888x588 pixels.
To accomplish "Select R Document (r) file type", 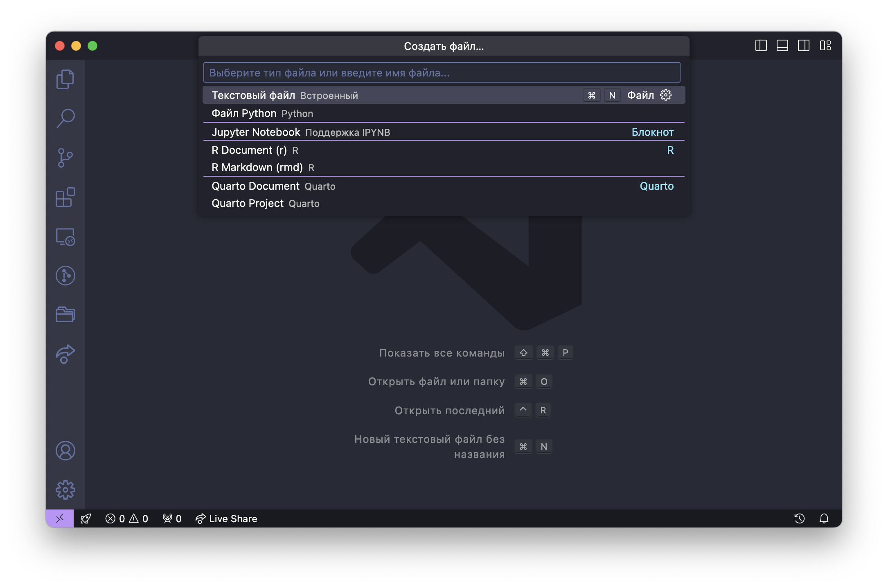I will pyautogui.click(x=444, y=150).
